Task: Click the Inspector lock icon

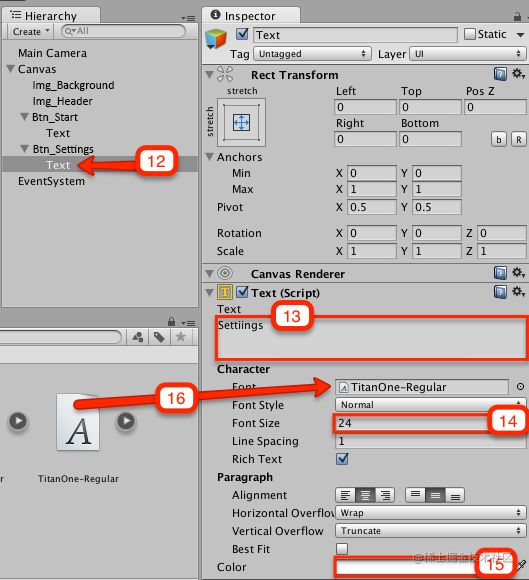Action: click(517, 16)
